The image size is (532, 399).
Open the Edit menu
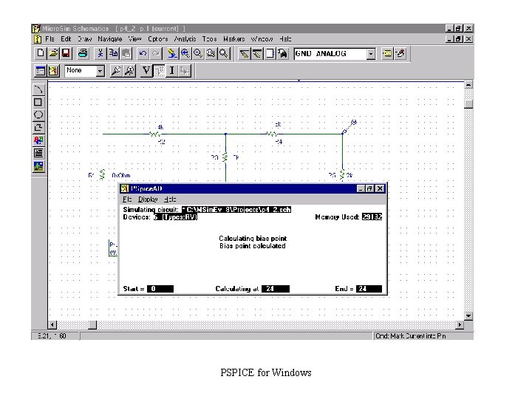point(66,38)
